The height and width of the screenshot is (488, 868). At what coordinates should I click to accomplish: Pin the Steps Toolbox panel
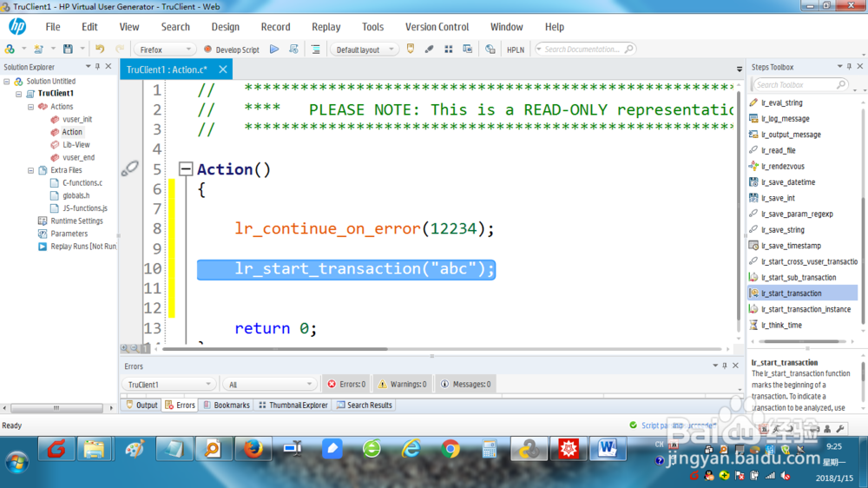pos(849,67)
